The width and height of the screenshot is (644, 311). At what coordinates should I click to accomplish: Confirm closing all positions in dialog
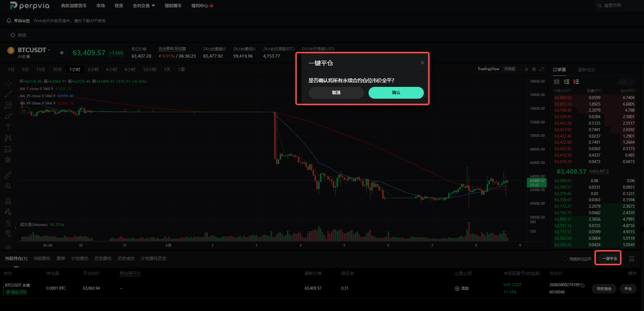click(x=396, y=93)
